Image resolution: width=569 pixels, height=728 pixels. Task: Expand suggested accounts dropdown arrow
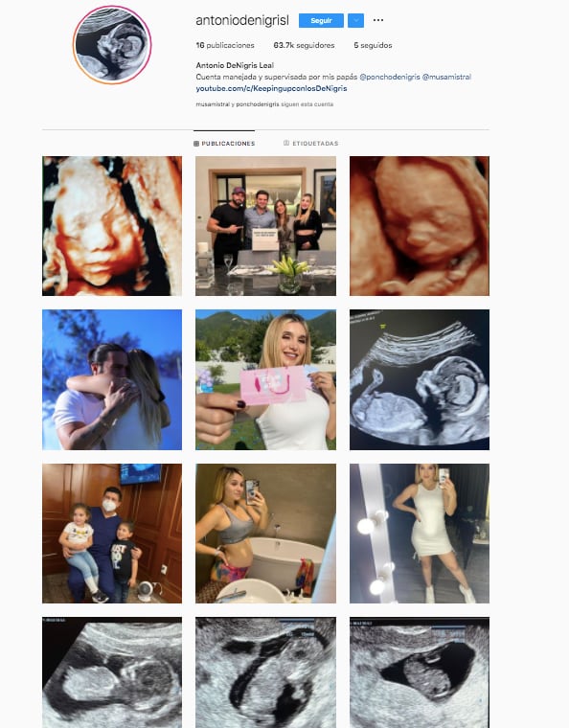356,20
